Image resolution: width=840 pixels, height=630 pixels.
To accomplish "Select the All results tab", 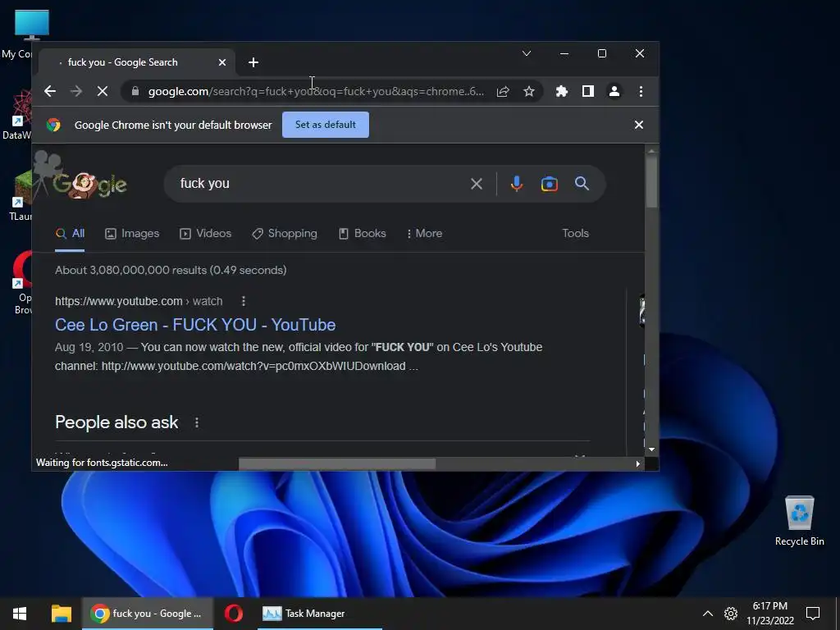I will point(71,234).
